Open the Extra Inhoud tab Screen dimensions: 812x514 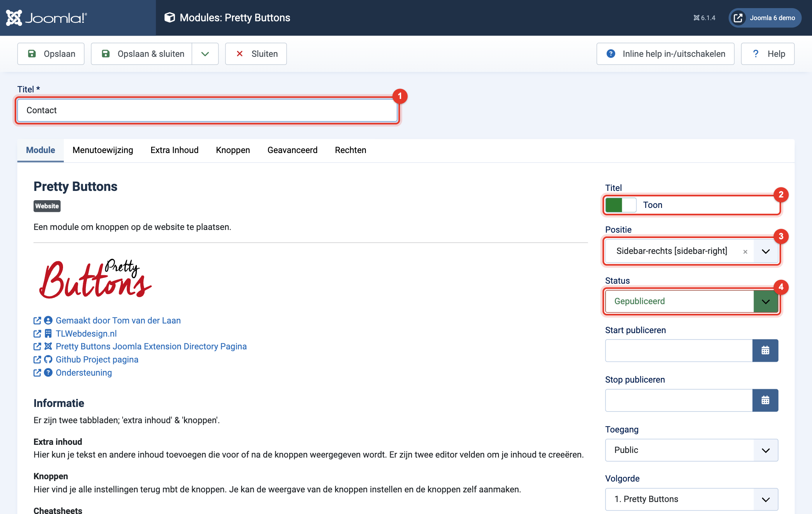[x=174, y=150]
